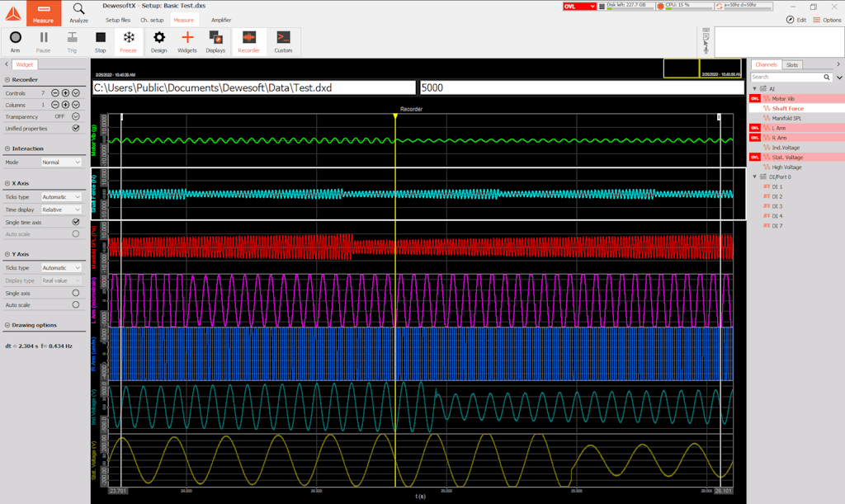Open the OVL status dropdown
845x504 pixels.
(580, 7)
